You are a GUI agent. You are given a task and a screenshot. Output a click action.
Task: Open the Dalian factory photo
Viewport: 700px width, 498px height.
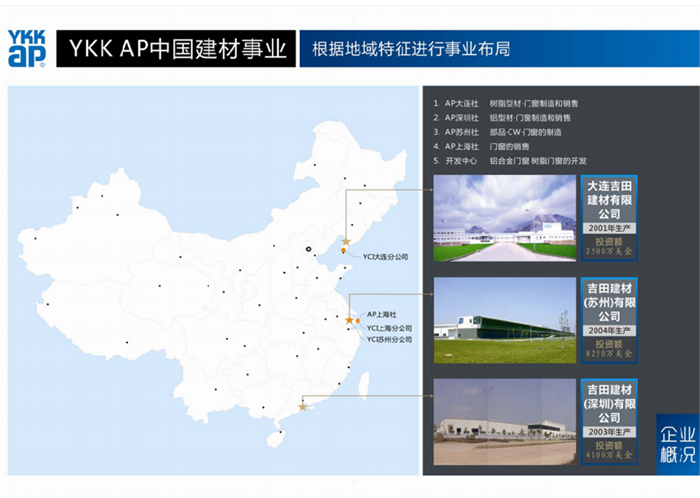504,218
